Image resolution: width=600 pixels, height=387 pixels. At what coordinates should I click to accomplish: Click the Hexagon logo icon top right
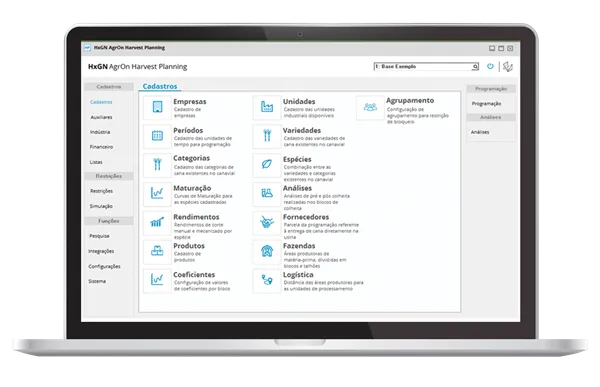[508, 67]
